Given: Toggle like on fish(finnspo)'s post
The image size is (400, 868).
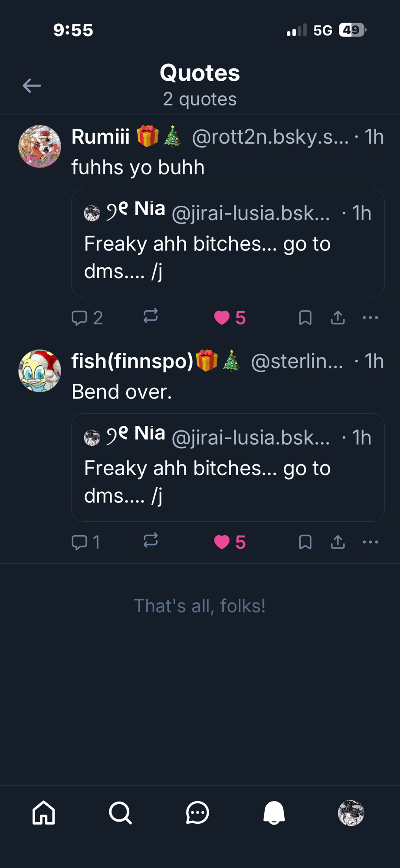Looking at the screenshot, I should point(222,542).
